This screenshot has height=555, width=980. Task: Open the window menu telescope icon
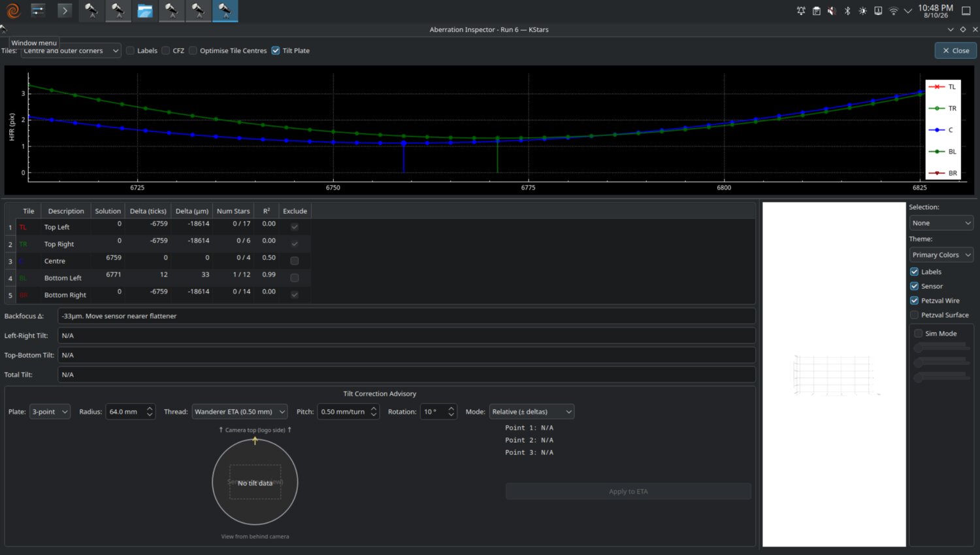[x=3, y=29]
